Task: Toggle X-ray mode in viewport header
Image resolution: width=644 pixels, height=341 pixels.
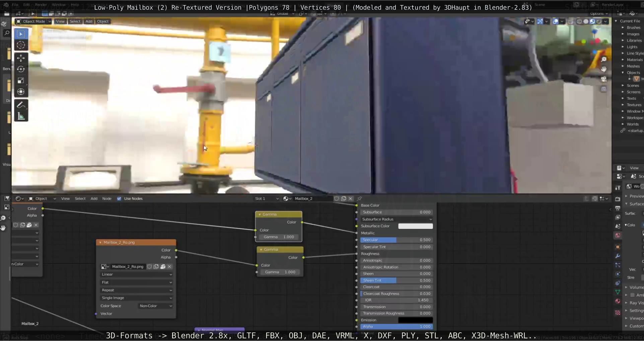Action: (x=571, y=21)
